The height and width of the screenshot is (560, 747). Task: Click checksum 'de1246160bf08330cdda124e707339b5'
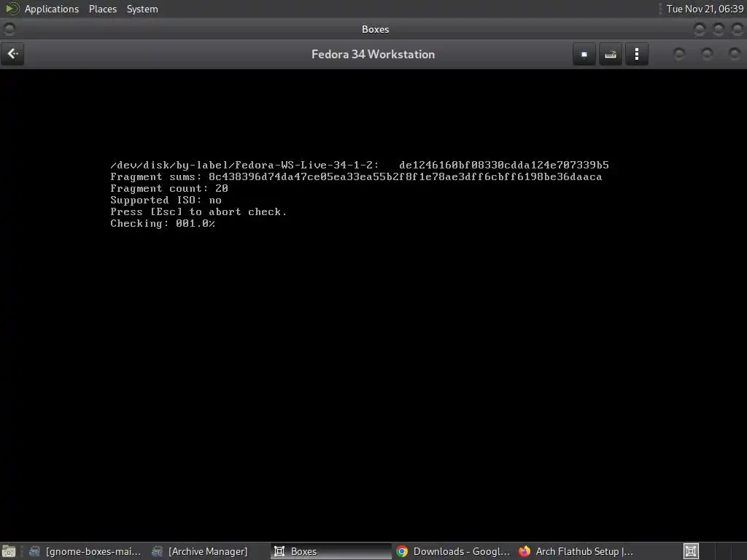click(x=504, y=166)
